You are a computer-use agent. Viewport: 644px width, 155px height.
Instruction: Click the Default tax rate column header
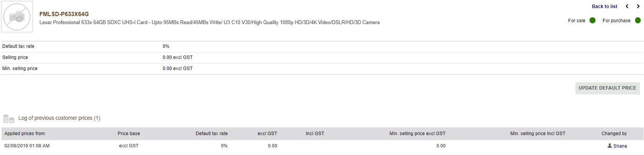tap(211, 134)
